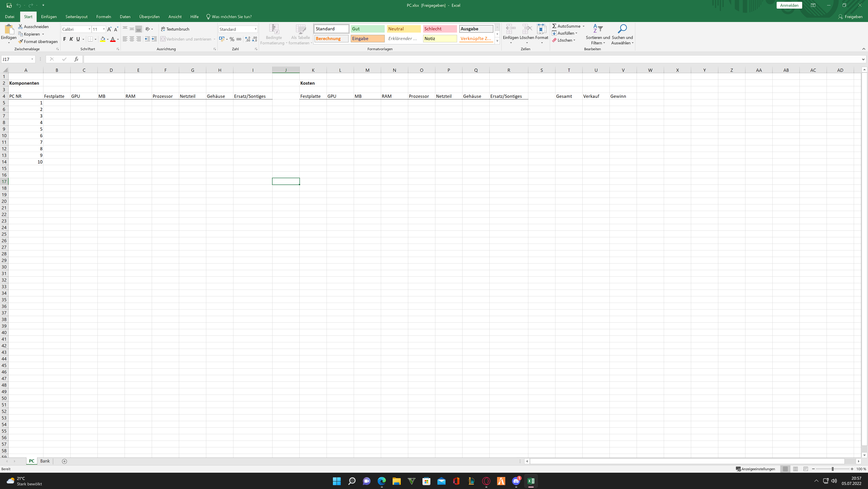Click the Format Painter brush icon
The image size is (868, 489).
pyautogui.click(x=21, y=41)
